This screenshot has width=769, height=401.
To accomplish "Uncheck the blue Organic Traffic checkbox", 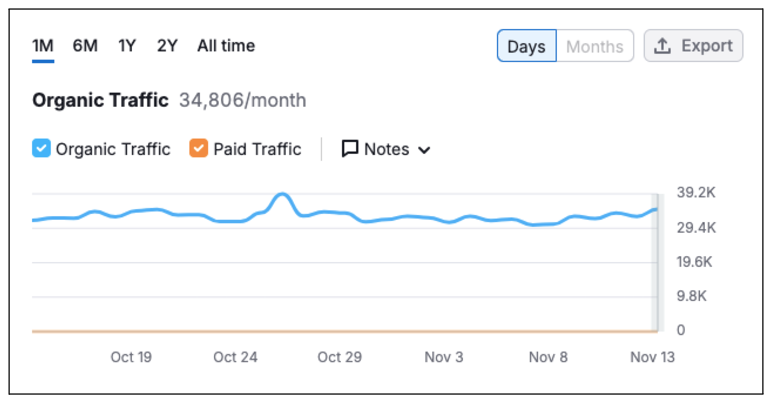I will pyautogui.click(x=41, y=149).
